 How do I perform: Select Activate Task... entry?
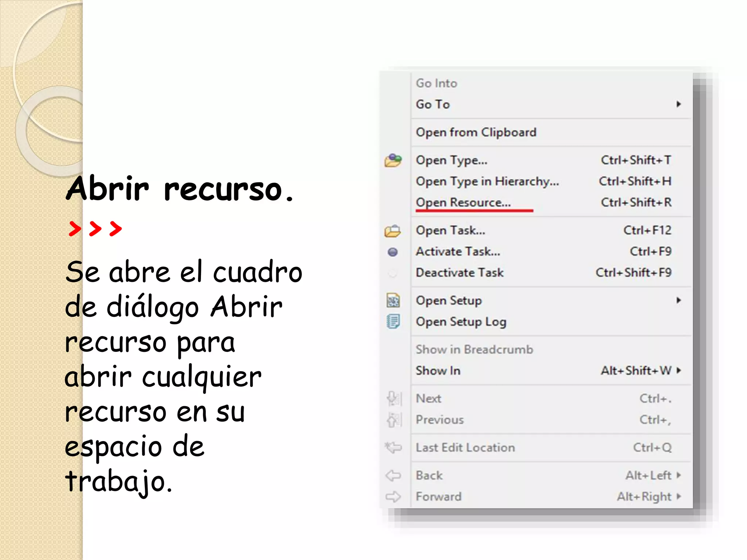(x=551, y=252)
